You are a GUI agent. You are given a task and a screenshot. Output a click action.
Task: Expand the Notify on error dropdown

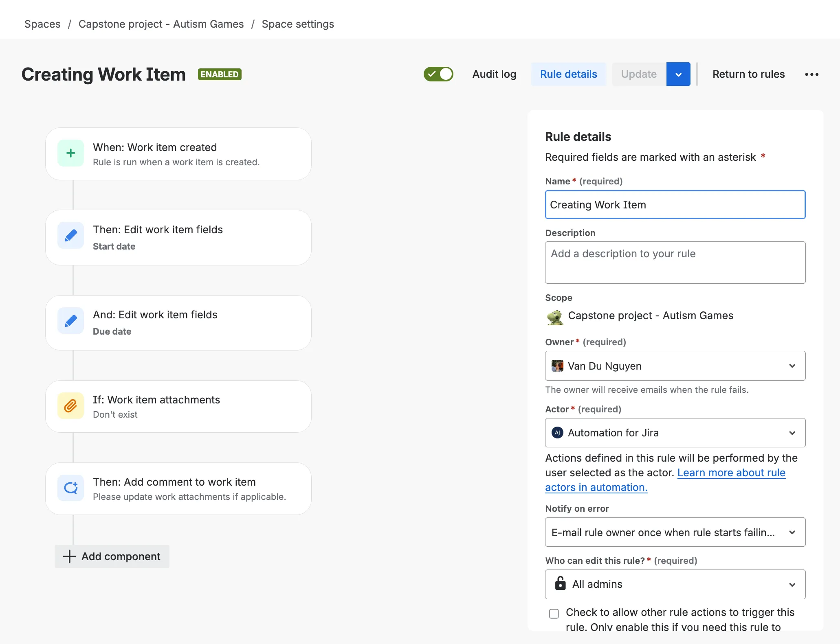tap(792, 532)
